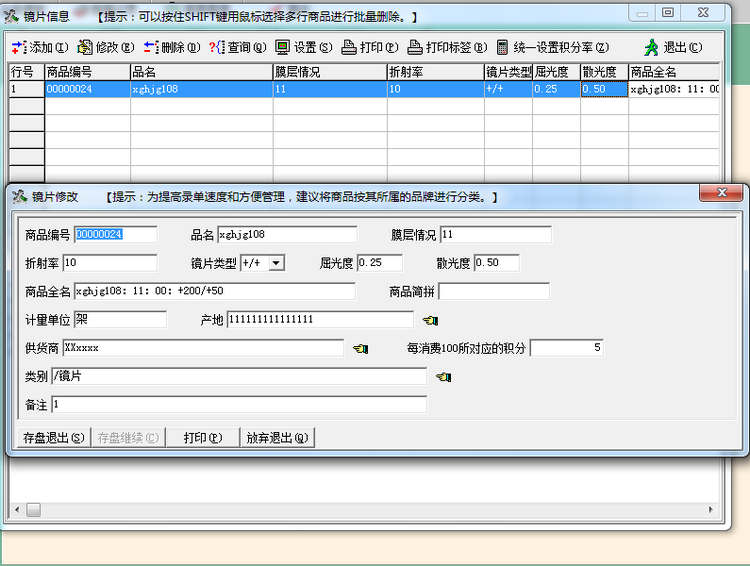Image resolution: width=750 pixels, height=566 pixels.
Task: Click the 打印 (Print) toolbar icon
Action: tap(349, 47)
